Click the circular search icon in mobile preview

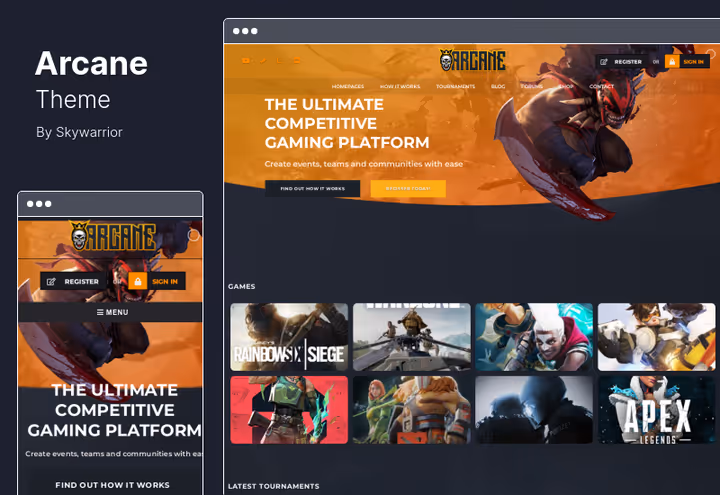pyautogui.click(x=194, y=235)
